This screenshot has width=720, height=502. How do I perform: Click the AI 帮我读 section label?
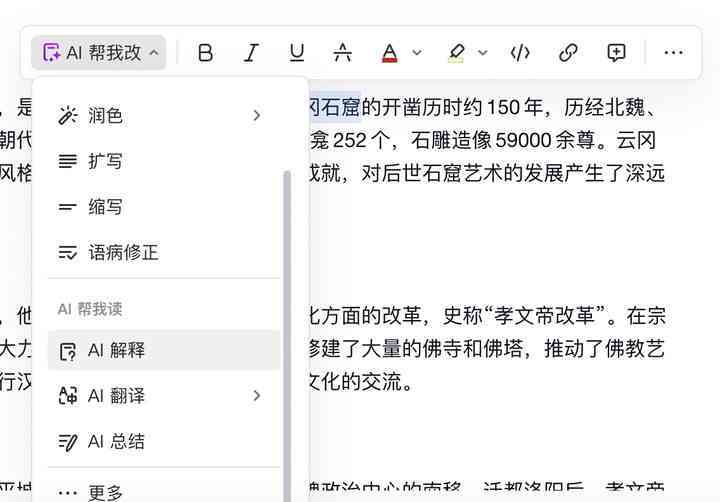pyautogui.click(x=90, y=309)
